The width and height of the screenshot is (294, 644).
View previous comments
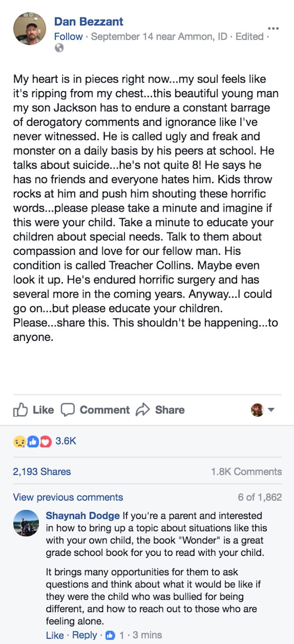pos(68,497)
